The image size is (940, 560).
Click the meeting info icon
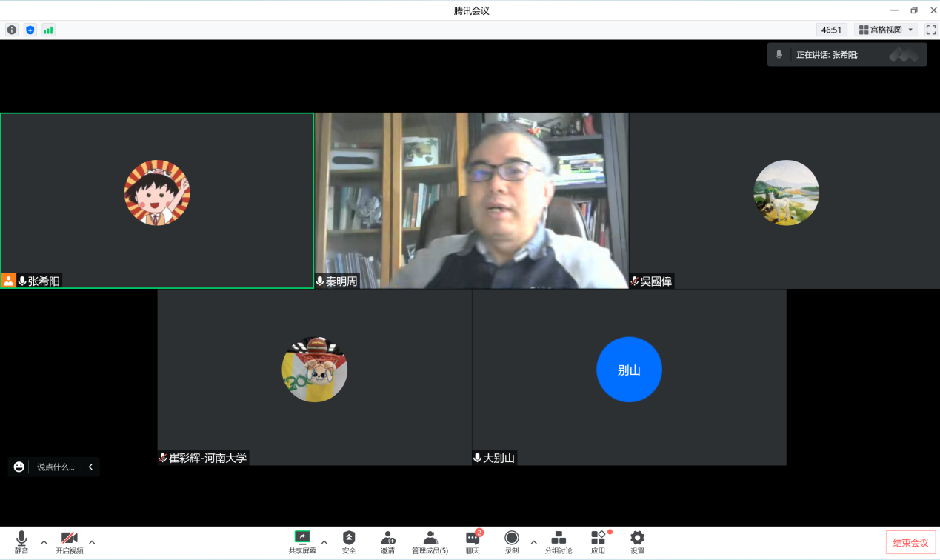(12, 30)
